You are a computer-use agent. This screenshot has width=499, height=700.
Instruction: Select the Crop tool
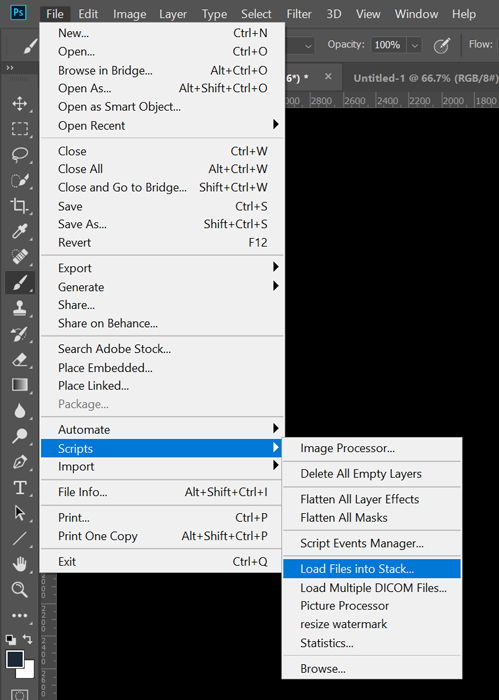tap(19, 205)
